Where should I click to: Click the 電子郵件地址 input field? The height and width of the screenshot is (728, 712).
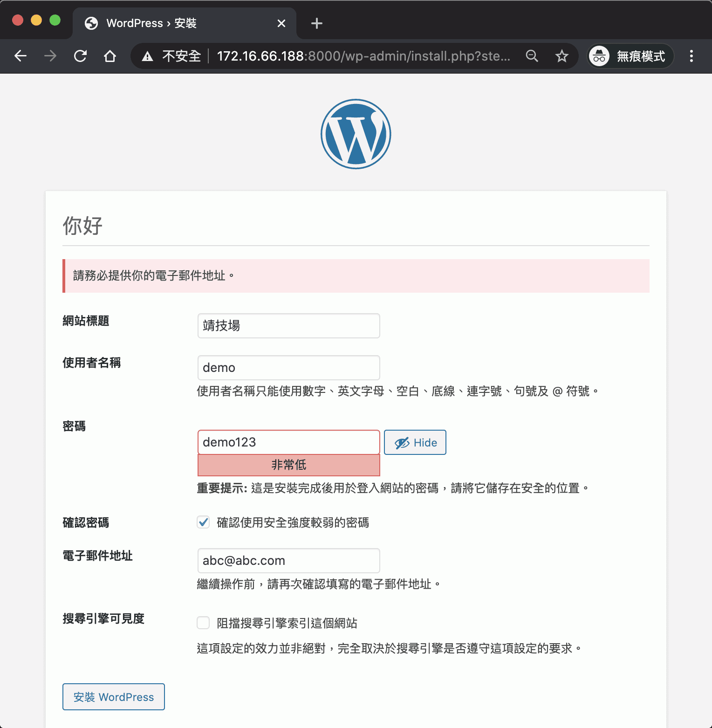click(288, 561)
